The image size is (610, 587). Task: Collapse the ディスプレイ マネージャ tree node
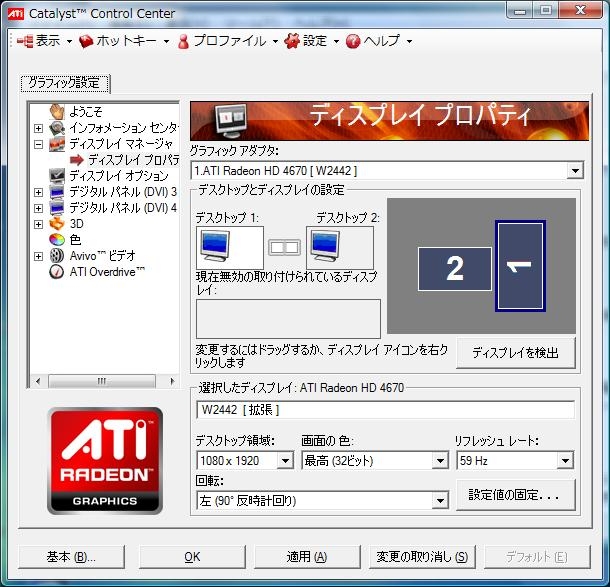click(38, 144)
